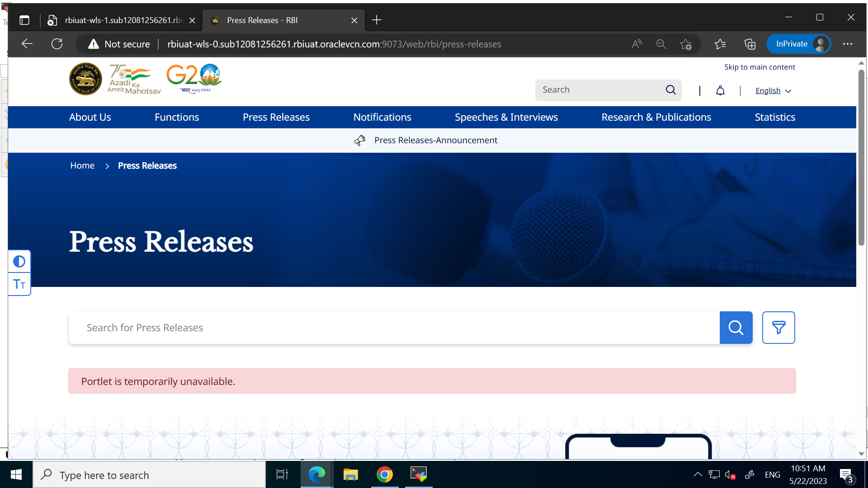Click the page vertical scrollbar
The width and height of the screenshot is (868, 488).
(861, 158)
